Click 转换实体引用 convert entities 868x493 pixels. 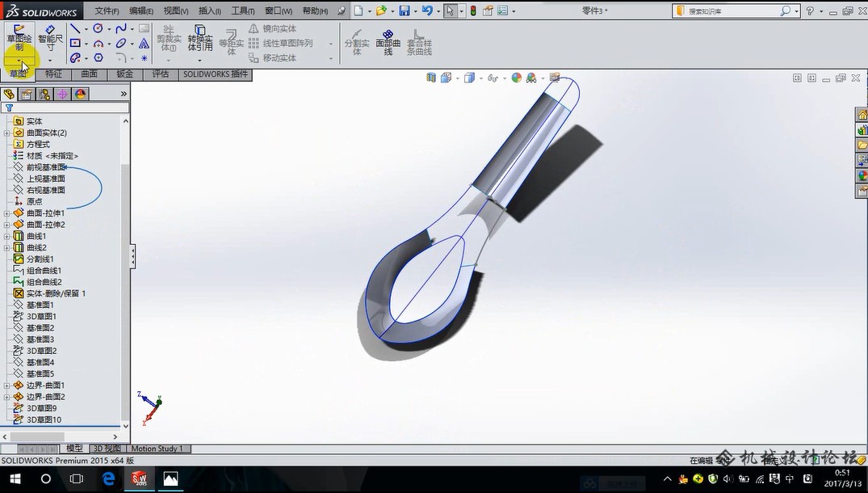[x=199, y=38]
